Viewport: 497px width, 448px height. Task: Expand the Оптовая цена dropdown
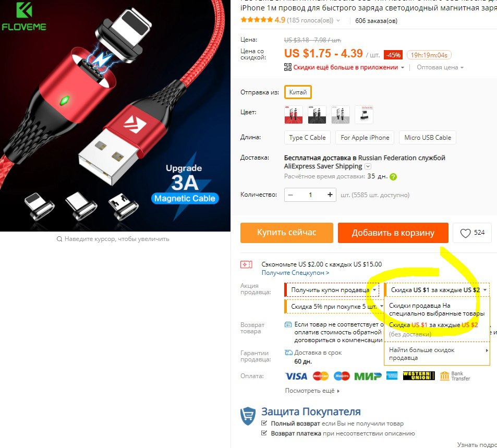440,67
